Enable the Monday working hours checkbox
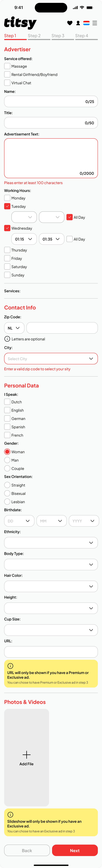 pyautogui.click(x=7, y=198)
